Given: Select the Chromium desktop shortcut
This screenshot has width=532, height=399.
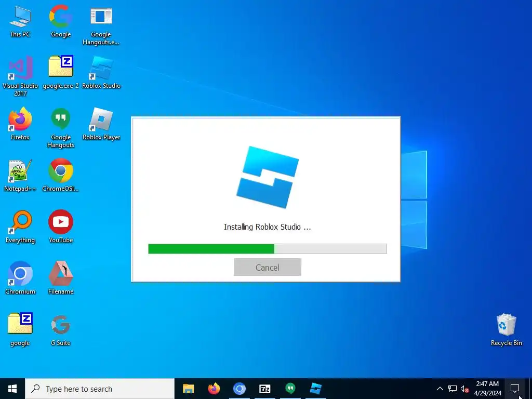Looking at the screenshot, I should [20, 278].
